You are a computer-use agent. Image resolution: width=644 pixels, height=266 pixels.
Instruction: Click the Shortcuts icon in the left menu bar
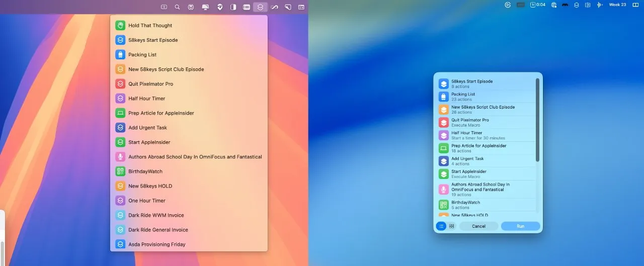[260, 7]
